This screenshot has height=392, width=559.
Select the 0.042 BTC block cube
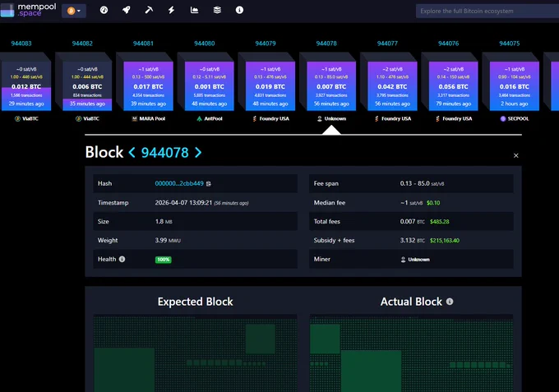(x=392, y=86)
